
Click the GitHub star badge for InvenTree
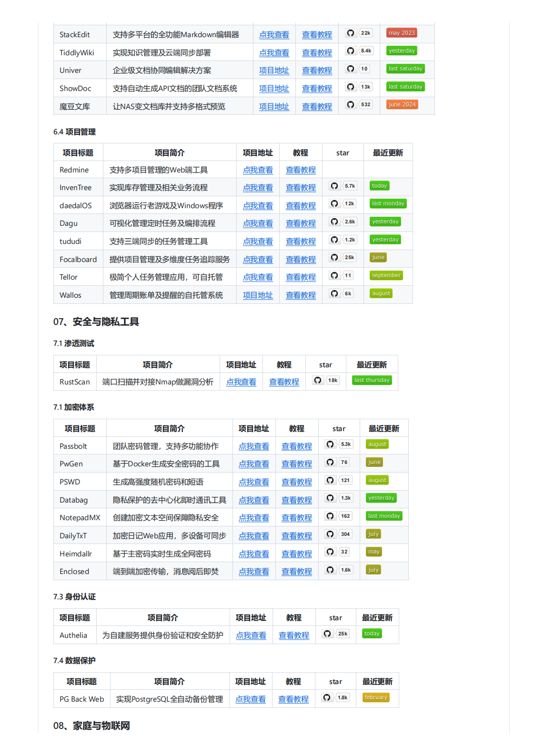point(343,186)
